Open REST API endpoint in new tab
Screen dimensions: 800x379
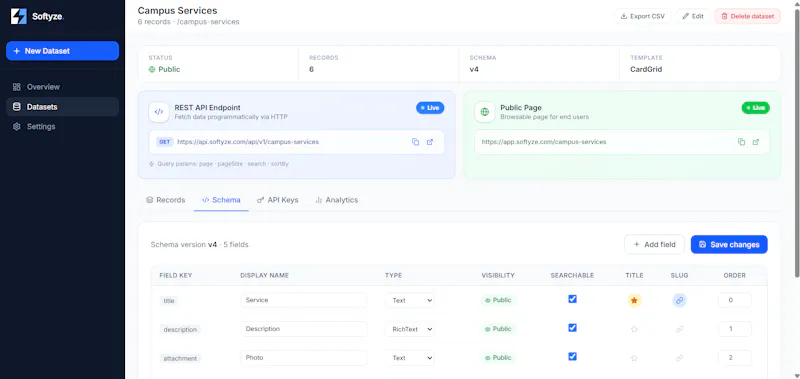click(x=430, y=142)
